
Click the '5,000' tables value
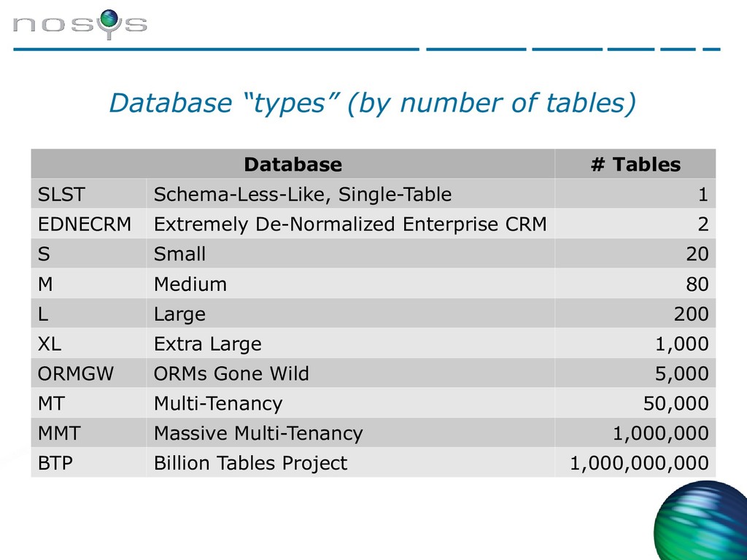coord(682,374)
